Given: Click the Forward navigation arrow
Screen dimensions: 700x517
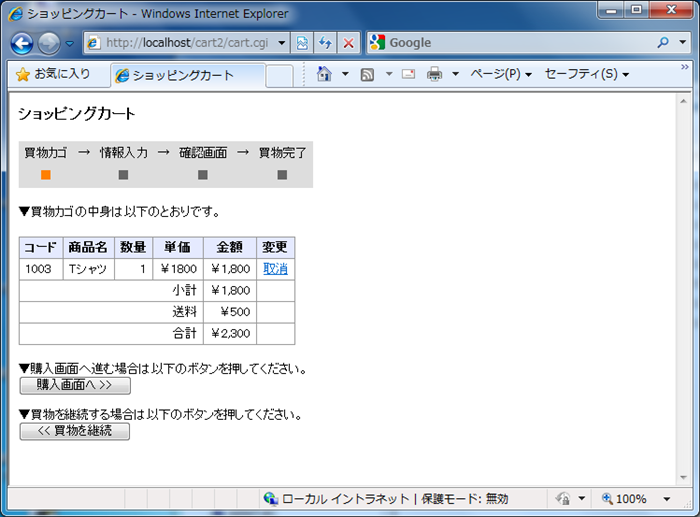Looking at the screenshot, I should pyautogui.click(x=49, y=43).
